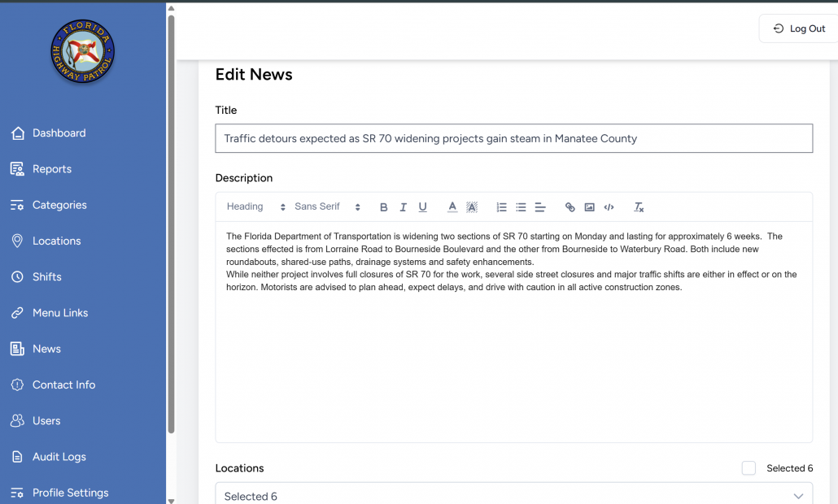Open the Heading style dropdown
The width and height of the screenshot is (838, 504).
tap(255, 207)
